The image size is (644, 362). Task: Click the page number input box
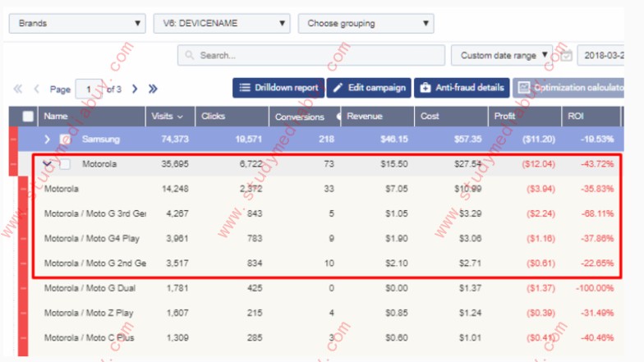(x=89, y=89)
